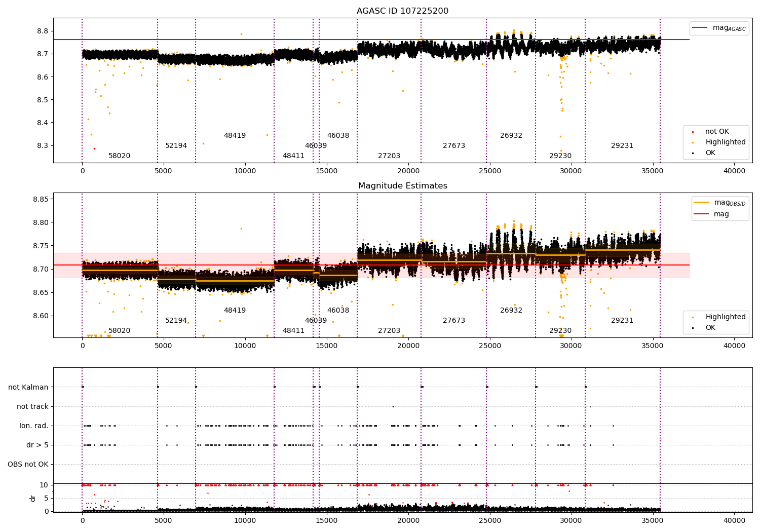Click the 8.3 y-axis tick label
The image size is (760, 532).
[x=43, y=146]
